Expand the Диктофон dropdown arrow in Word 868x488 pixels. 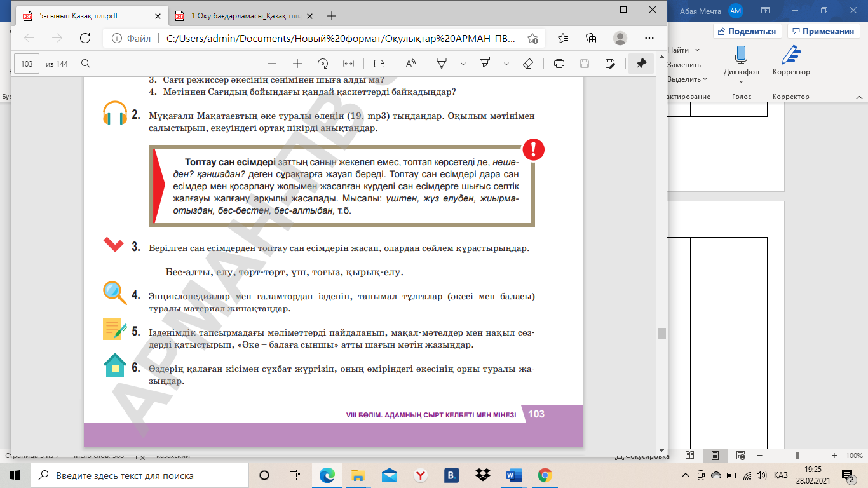pos(741,81)
